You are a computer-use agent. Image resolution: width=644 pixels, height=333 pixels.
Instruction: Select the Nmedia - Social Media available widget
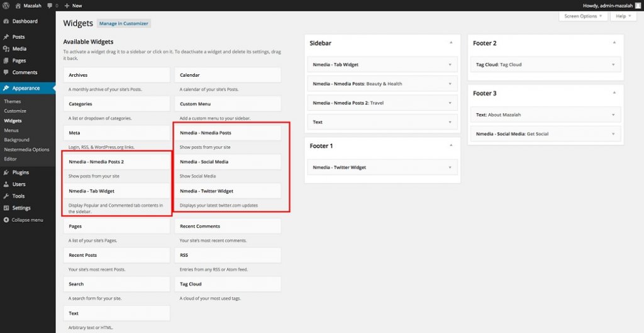click(x=228, y=162)
